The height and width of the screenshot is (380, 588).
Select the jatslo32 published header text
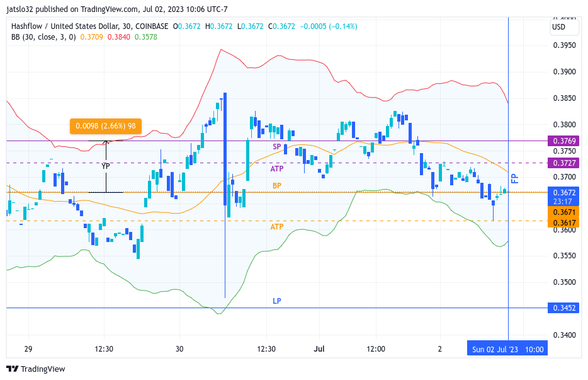(x=117, y=9)
